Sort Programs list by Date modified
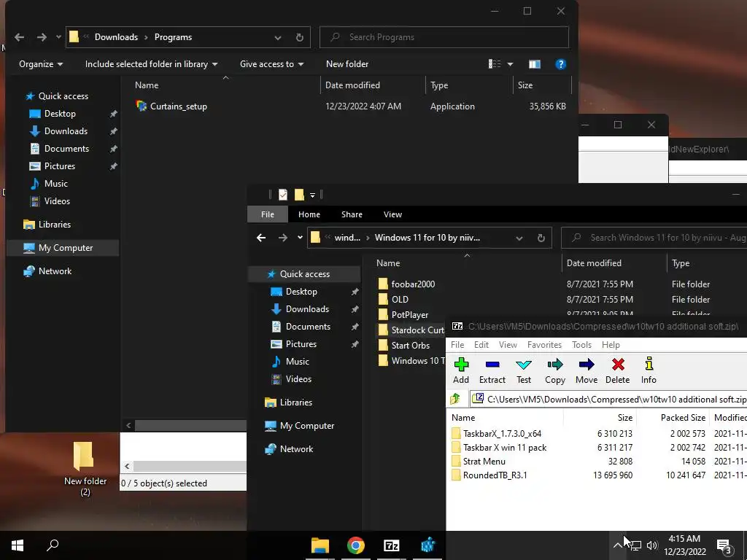Viewport: 747px width, 560px height. [352, 85]
